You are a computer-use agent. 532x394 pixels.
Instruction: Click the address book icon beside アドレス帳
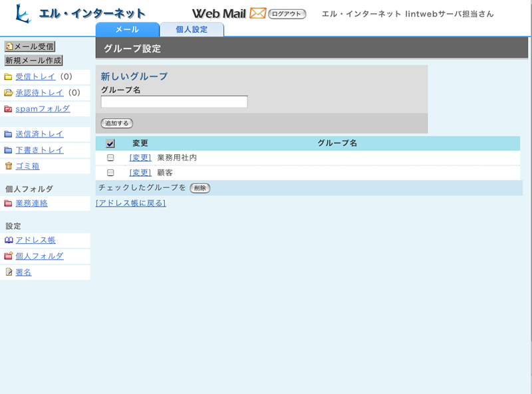[9, 240]
